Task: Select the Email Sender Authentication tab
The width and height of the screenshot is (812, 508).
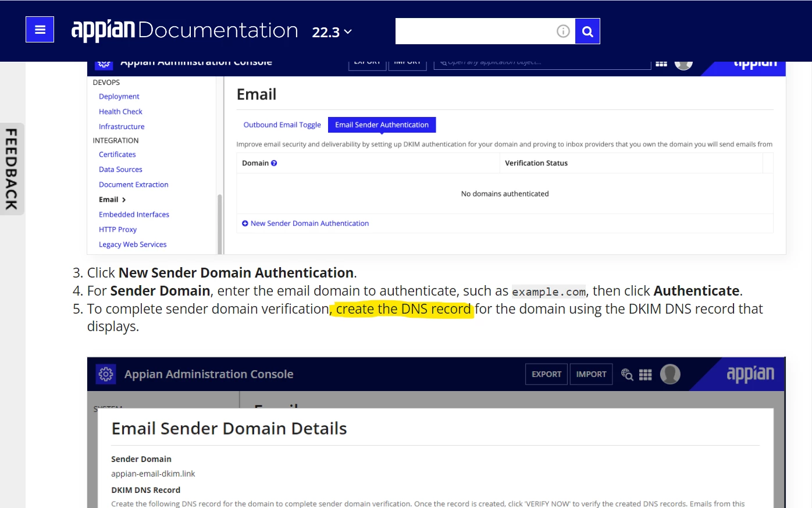Action: tap(382, 125)
